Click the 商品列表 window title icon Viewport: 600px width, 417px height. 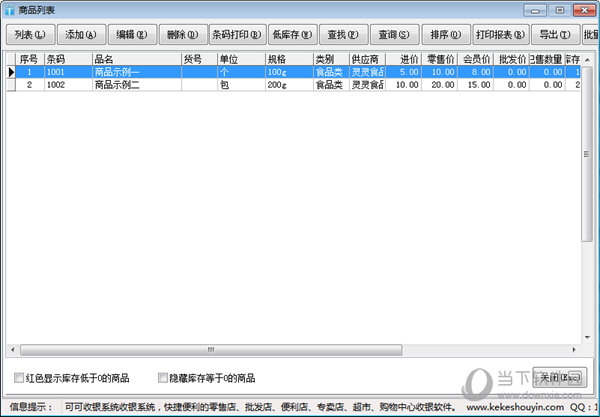tap(9, 10)
